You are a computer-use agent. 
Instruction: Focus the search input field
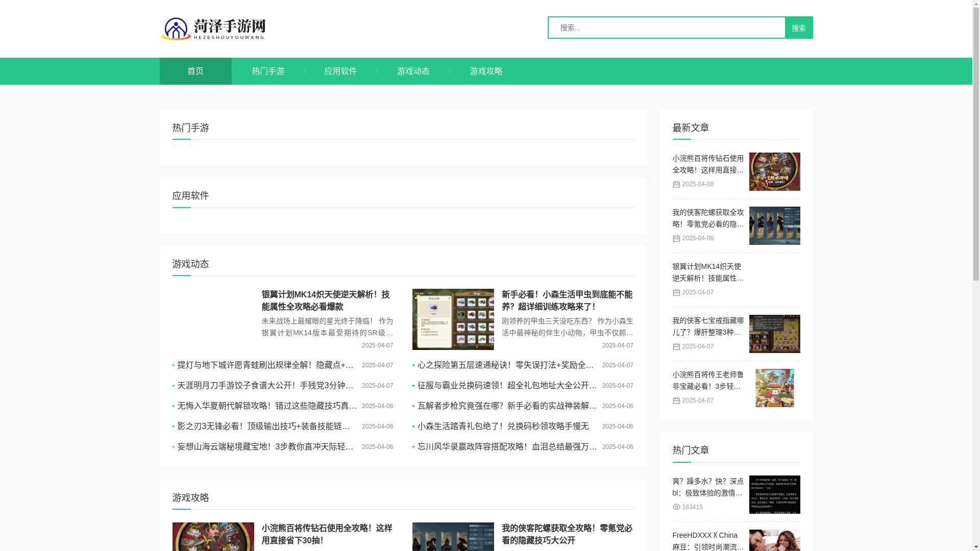coord(667,28)
